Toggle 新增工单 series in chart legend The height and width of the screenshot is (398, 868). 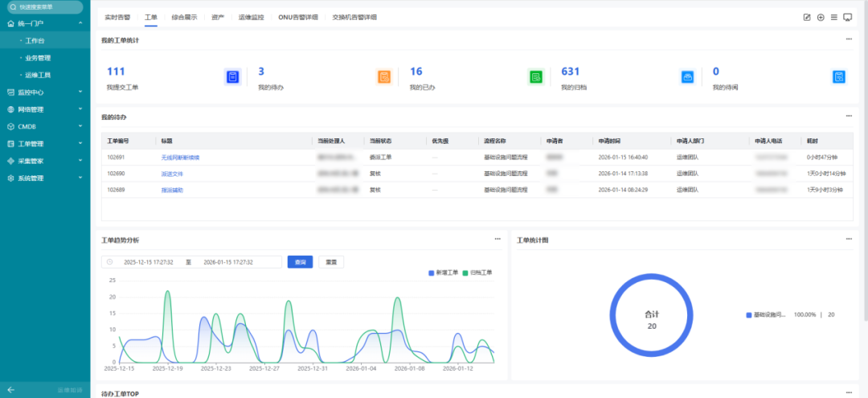click(x=443, y=273)
